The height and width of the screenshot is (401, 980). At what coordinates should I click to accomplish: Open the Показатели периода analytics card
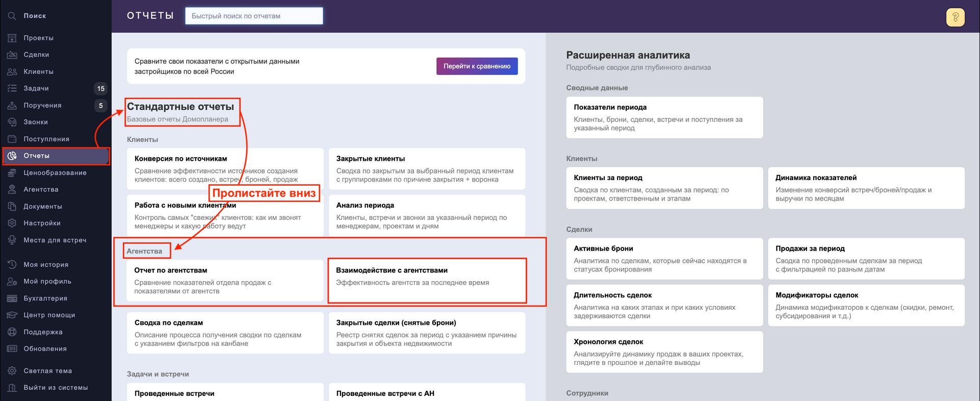[665, 117]
